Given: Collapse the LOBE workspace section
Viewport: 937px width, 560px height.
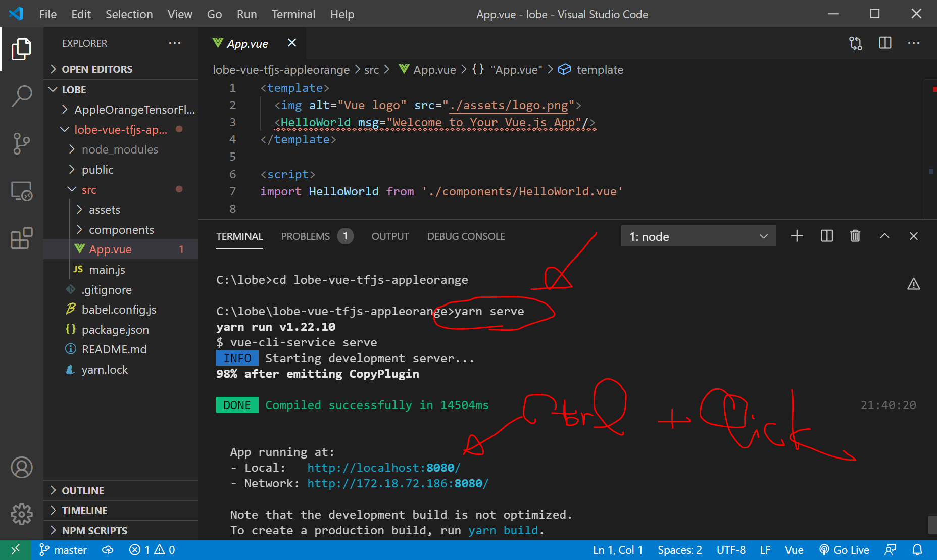Looking at the screenshot, I should (121, 90).
